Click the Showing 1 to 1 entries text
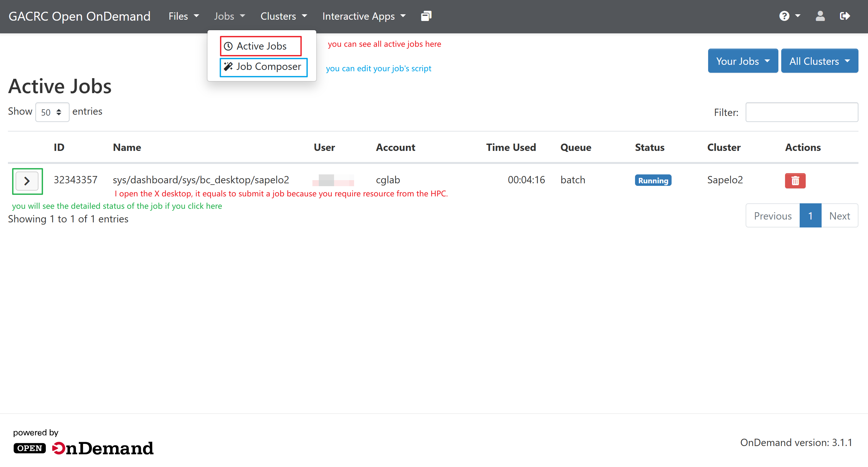This screenshot has width=868, height=467. [68, 219]
